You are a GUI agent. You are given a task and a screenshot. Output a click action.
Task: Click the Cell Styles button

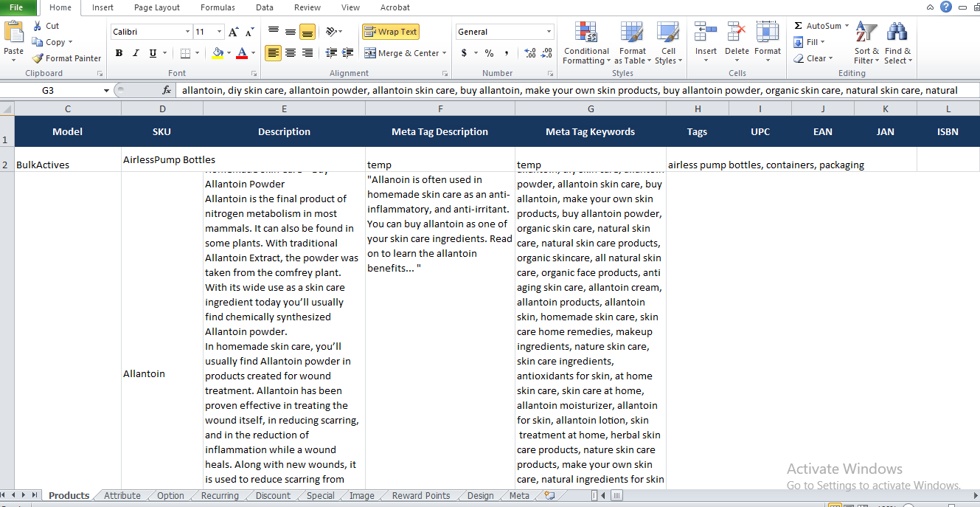[668, 42]
